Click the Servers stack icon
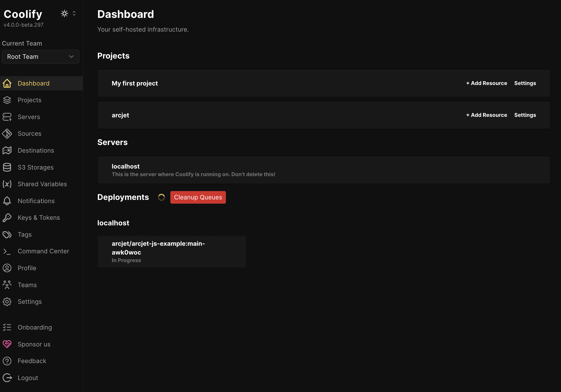Image resolution: width=561 pixels, height=392 pixels. pyautogui.click(x=7, y=117)
